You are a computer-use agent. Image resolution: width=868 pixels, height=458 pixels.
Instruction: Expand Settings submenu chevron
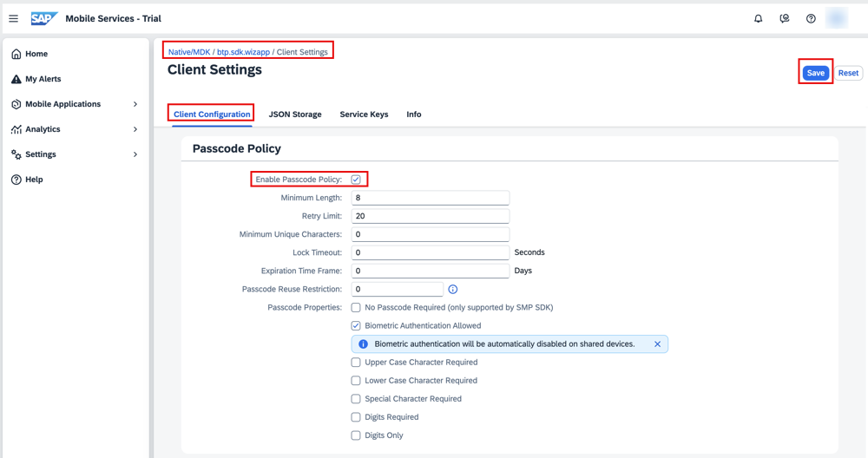(135, 154)
